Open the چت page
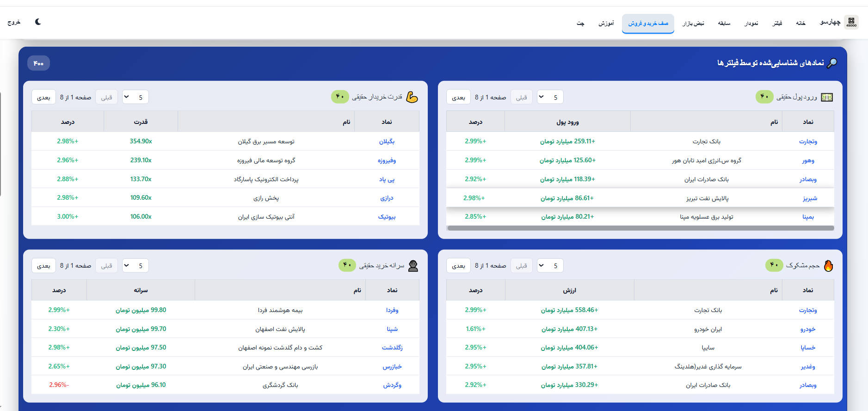868x411 pixels. click(x=580, y=23)
